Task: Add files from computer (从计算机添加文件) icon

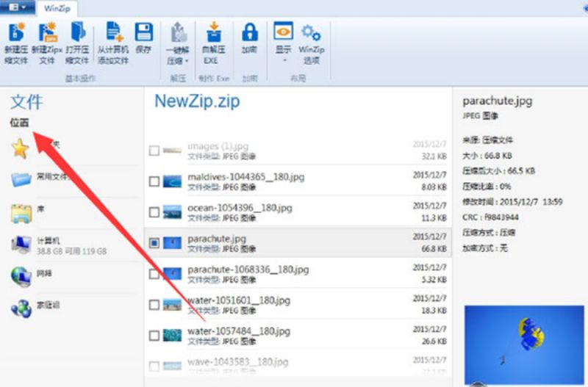Action: pyautogui.click(x=114, y=32)
